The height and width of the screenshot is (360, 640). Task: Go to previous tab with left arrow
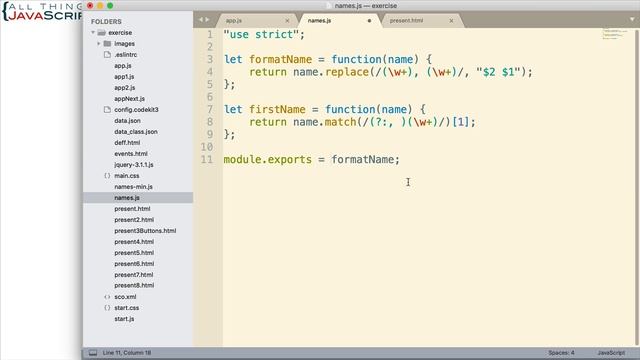[x=200, y=20]
